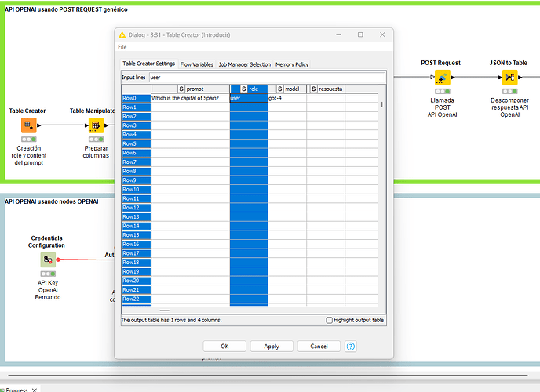Image resolution: width=540 pixels, height=392 pixels.
Task: Select the model column header
Action: (291, 89)
